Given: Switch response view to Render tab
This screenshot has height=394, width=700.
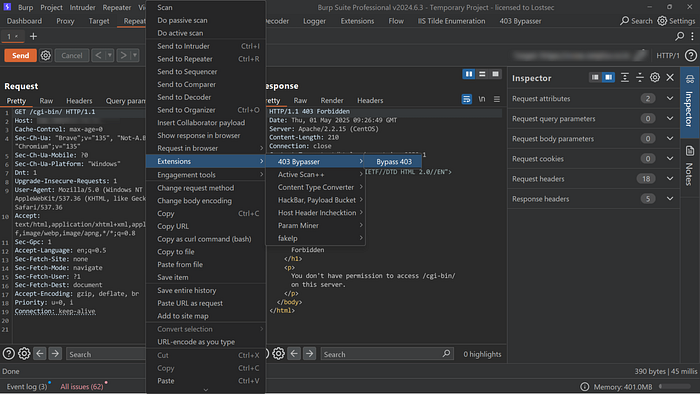Looking at the screenshot, I should [332, 100].
